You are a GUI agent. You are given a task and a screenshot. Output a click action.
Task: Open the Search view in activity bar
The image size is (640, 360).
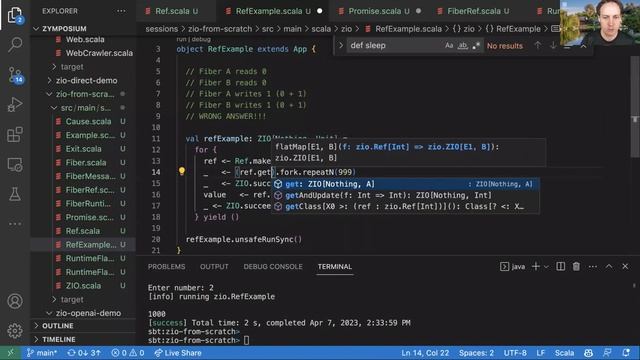click(x=15, y=44)
